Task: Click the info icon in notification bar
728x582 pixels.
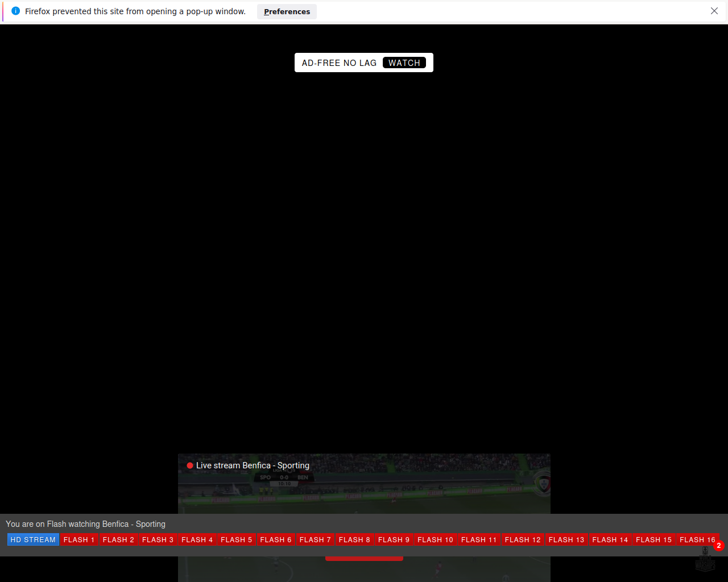Action: click(15, 11)
